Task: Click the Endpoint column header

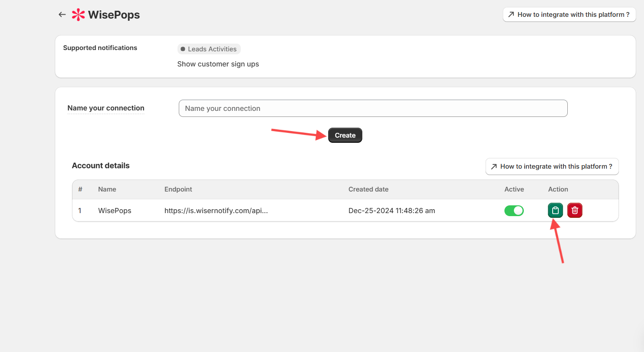Action: point(178,189)
